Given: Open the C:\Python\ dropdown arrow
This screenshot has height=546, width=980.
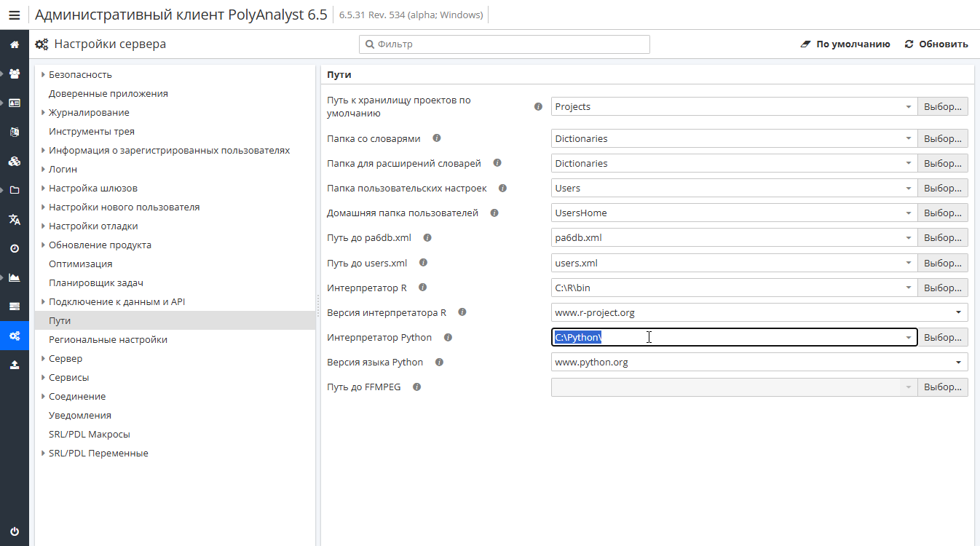Looking at the screenshot, I should [908, 337].
